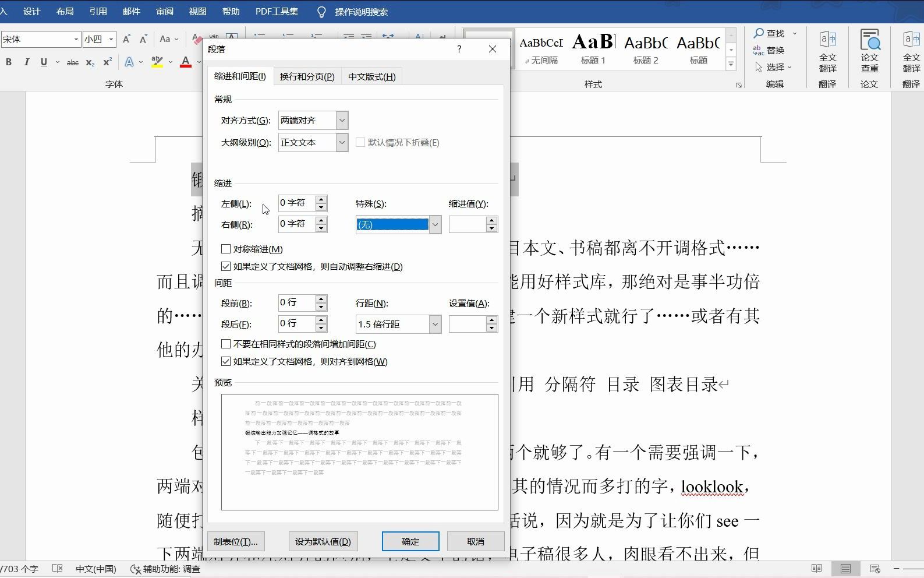The height and width of the screenshot is (578, 924).
Task: Uncheck 对齐到网格 (snap to grid) checkbox
Action: click(226, 361)
